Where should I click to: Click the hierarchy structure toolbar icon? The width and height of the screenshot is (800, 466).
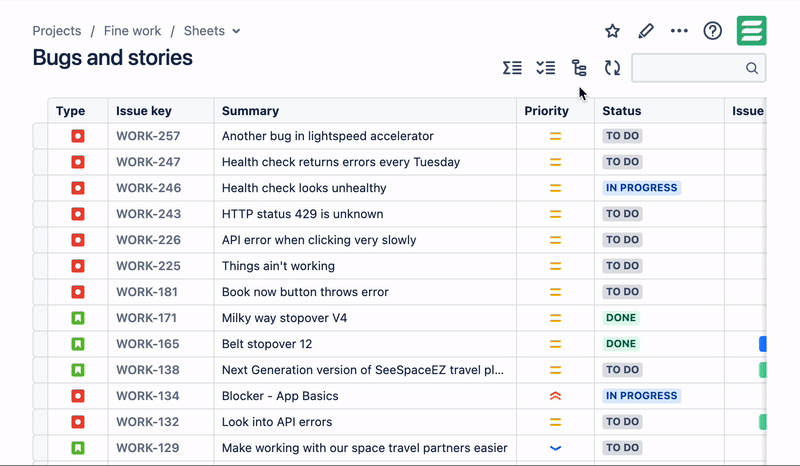tap(579, 68)
